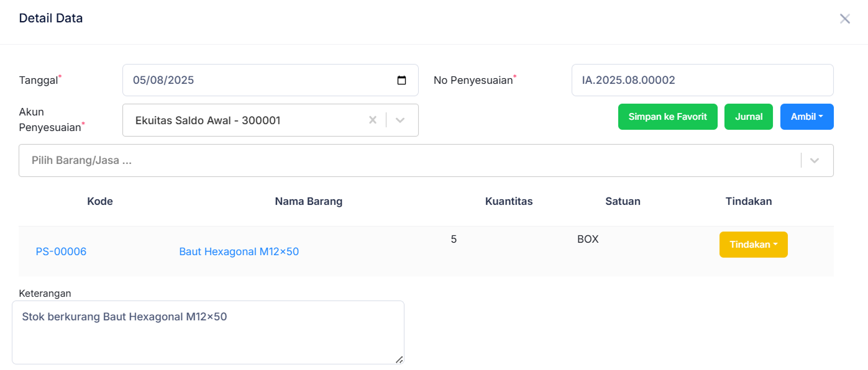Open the blue Ambil dropdown menu
Image resolution: width=868 pixels, height=370 pixels.
pos(806,117)
